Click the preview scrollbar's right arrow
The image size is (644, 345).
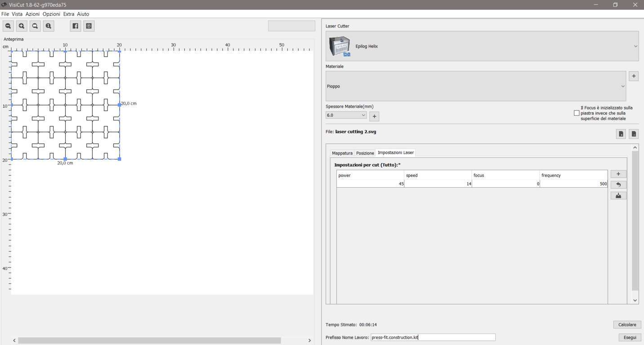309,341
